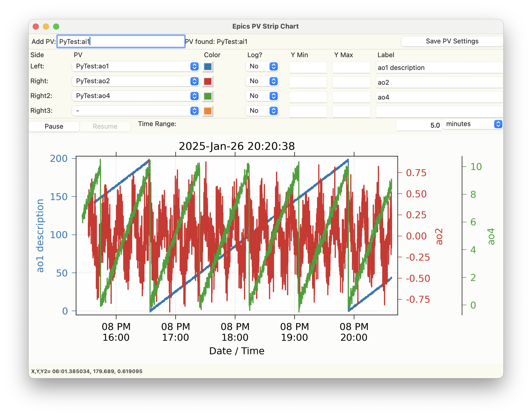Click the red 'ao2' axis label
Screen dimensions: 532x416
click(439, 237)
